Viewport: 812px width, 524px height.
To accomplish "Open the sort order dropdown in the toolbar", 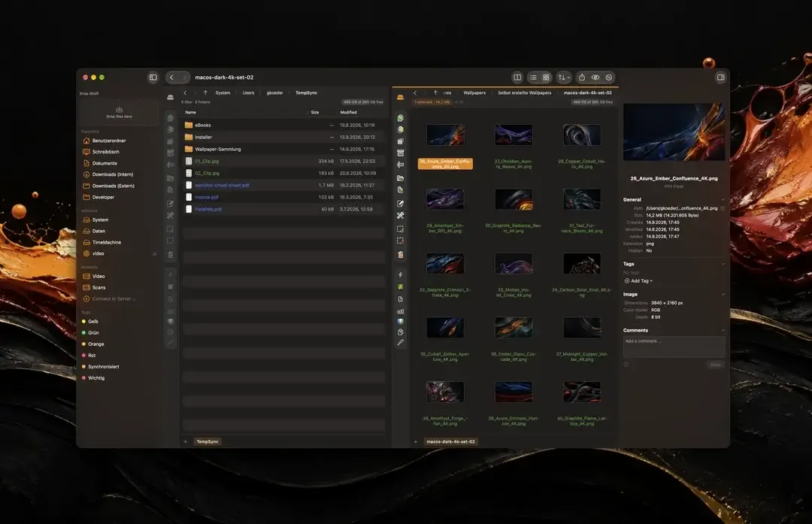I will point(563,77).
